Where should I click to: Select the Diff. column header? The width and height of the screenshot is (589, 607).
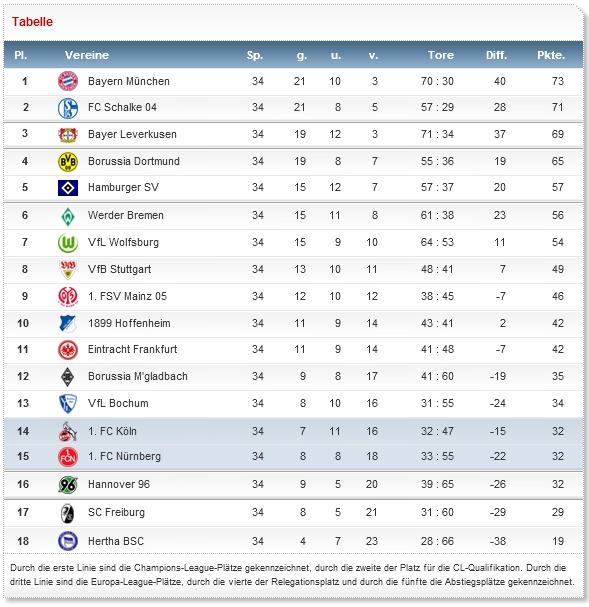coord(496,55)
